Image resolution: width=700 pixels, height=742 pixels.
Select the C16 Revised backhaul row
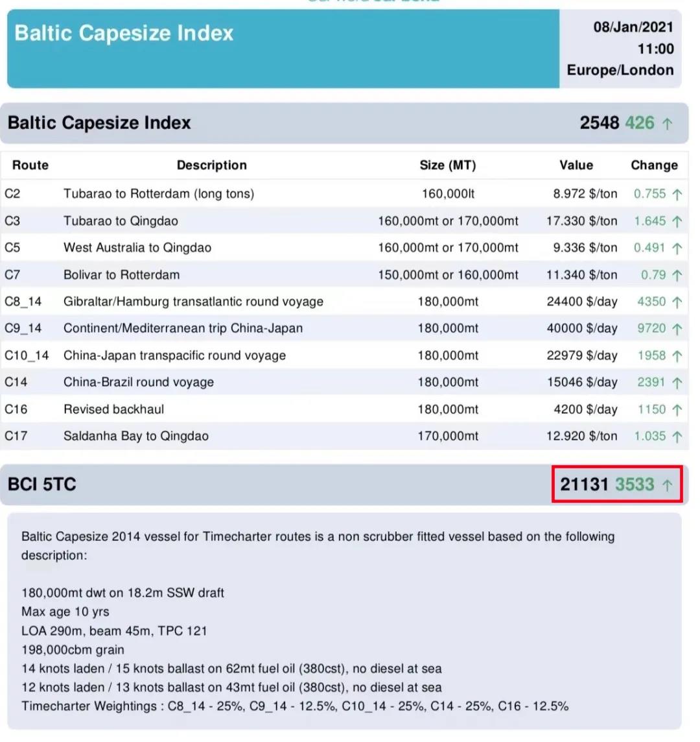tap(114, 409)
